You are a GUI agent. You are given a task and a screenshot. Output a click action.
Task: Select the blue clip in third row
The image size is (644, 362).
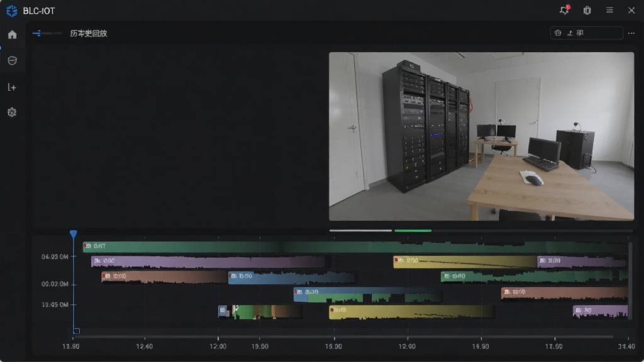(291, 277)
